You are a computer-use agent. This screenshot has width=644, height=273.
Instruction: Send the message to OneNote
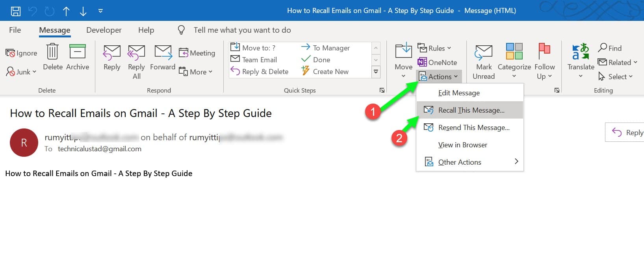tap(437, 62)
